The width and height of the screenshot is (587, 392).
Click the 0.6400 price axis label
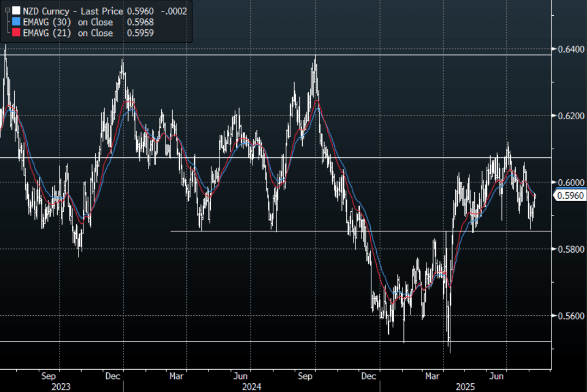coord(570,49)
